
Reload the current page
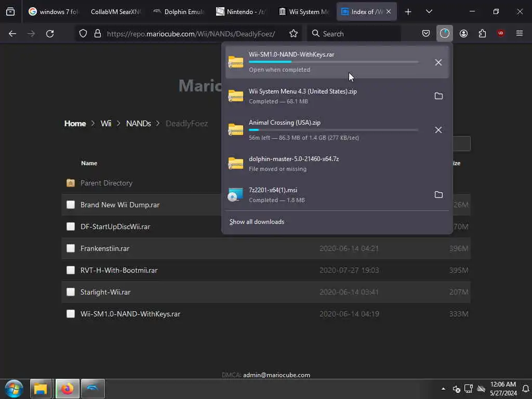[x=50, y=34]
